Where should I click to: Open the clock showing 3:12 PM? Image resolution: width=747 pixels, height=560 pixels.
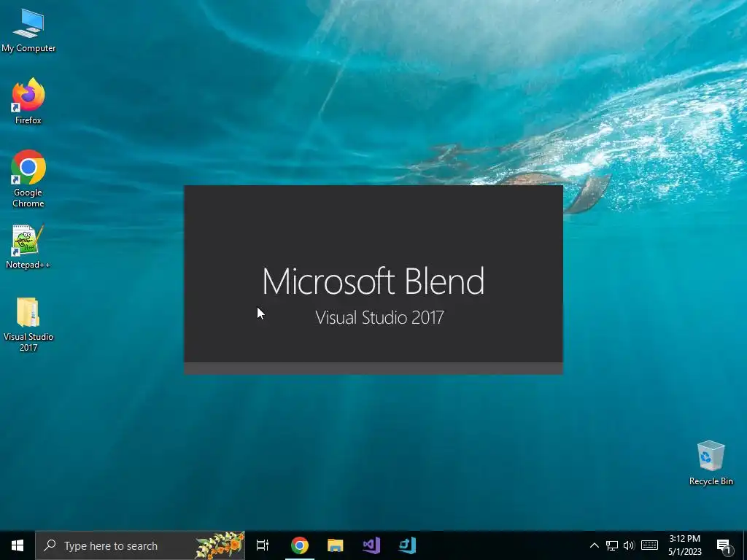[684, 545]
